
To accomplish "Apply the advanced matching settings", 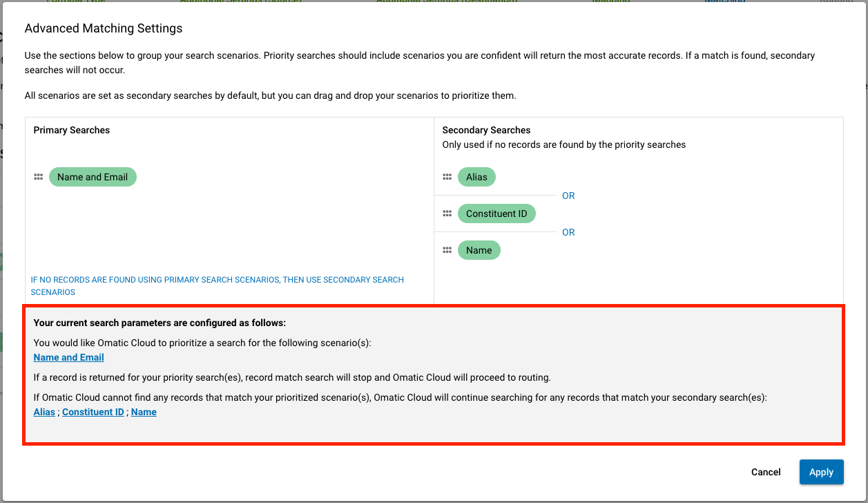I will click(x=821, y=472).
